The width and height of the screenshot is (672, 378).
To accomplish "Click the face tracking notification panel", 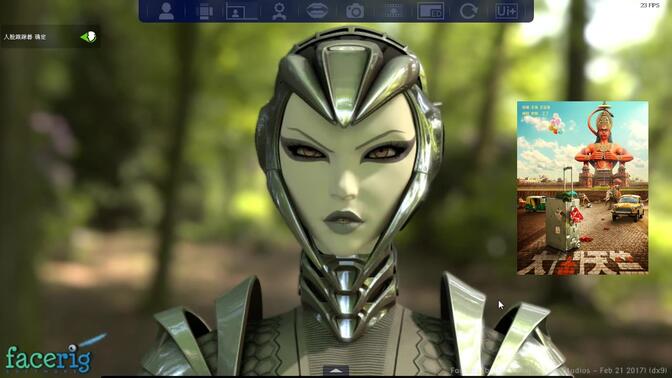I will (50, 37).
